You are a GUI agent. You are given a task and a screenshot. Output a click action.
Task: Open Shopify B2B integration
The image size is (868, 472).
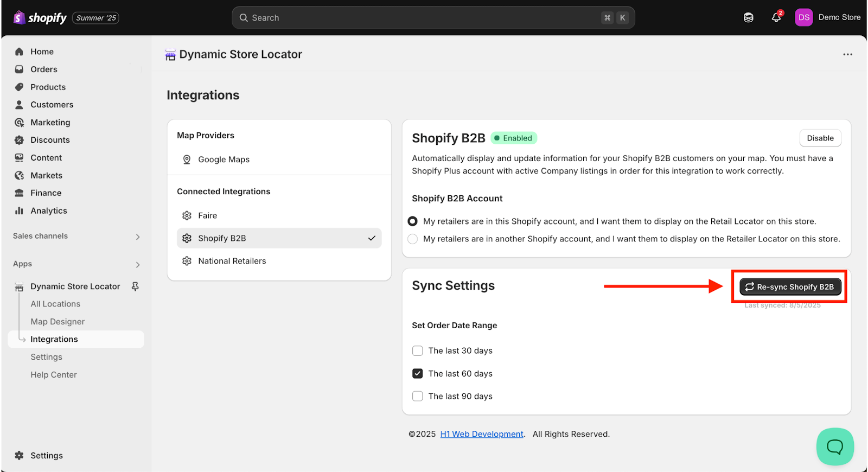279,238
